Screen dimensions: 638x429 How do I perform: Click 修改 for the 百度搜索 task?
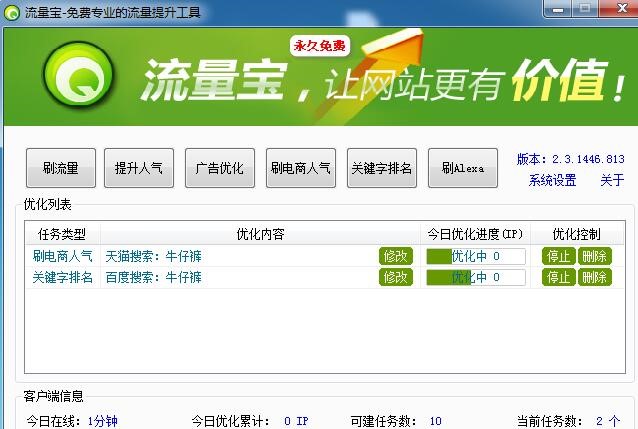tap(395, 277)
